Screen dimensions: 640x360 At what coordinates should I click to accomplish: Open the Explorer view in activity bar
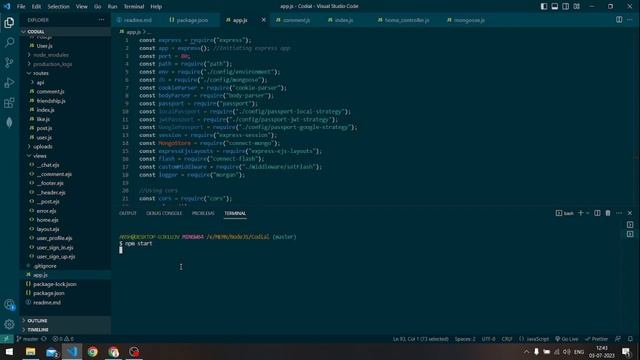[9, 22]
